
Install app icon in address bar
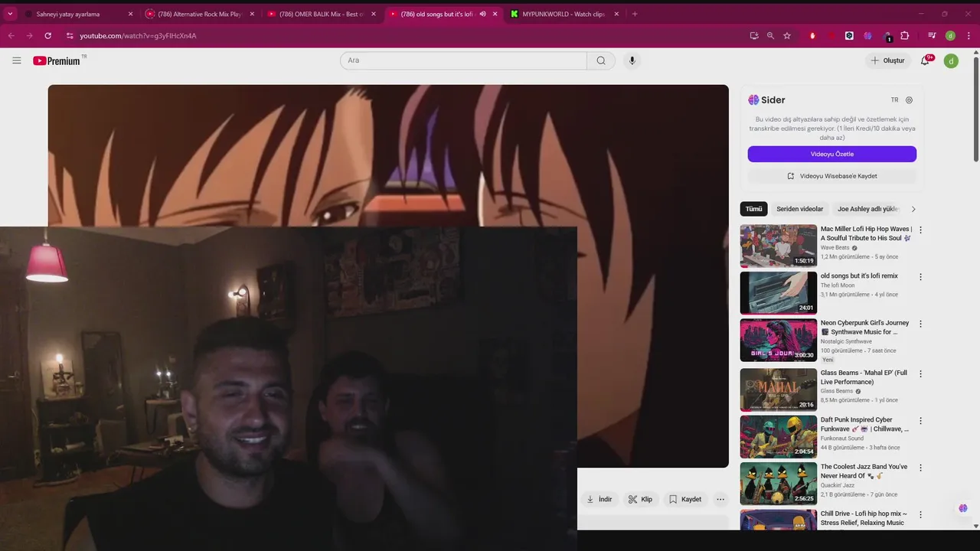pos(754,35)
